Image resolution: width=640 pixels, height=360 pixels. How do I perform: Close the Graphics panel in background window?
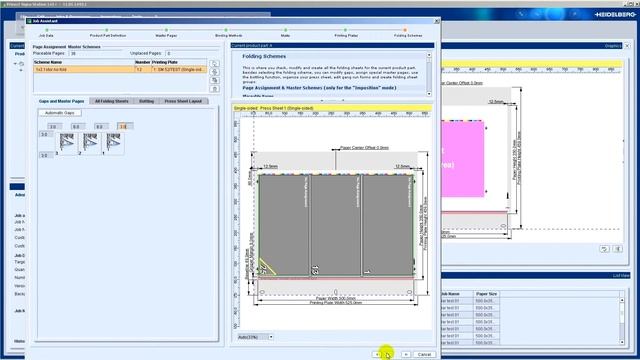(x=627, y=46)
